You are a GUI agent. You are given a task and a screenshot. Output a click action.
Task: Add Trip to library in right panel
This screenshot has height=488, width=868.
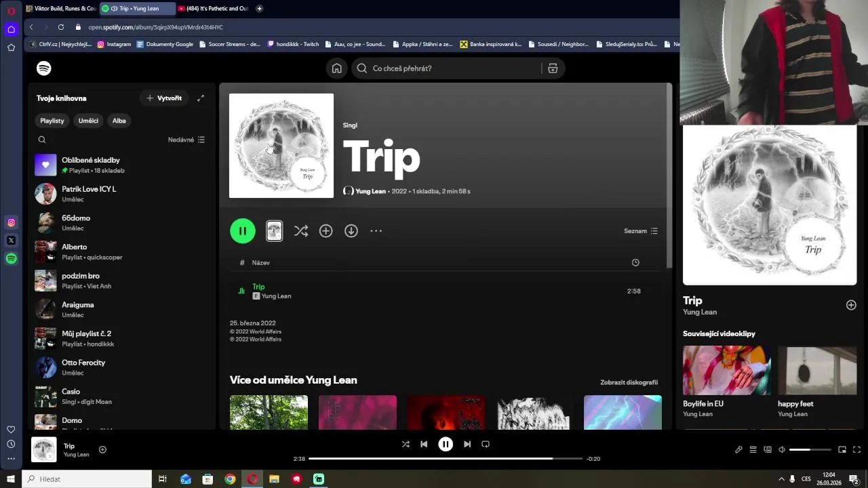click(851, 305)
